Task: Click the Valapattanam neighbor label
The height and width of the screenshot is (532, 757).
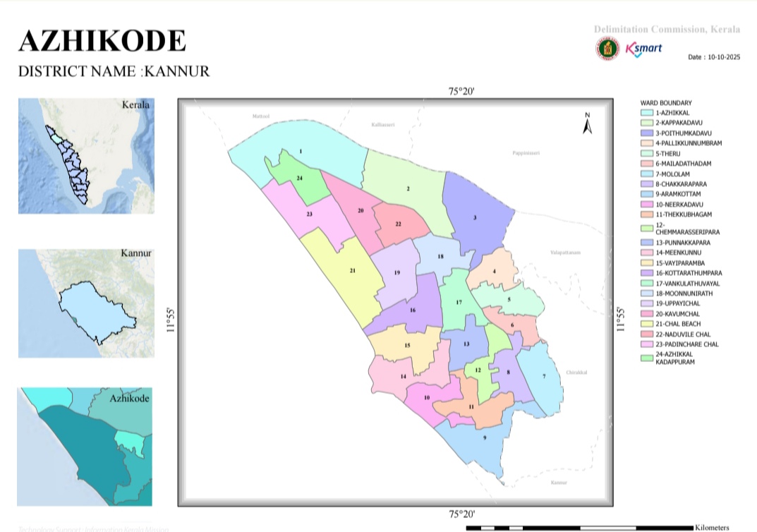Action: (565, 253)
